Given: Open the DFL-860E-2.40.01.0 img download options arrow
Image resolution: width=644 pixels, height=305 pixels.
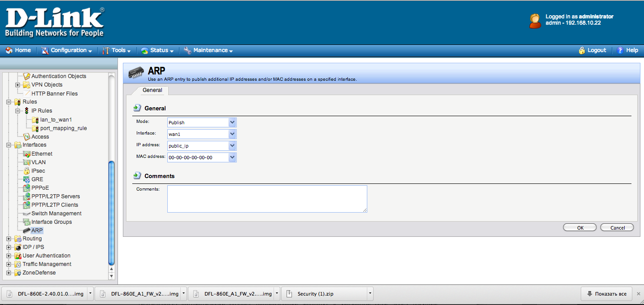Looking at the screenshot, I should pos(91,294).
